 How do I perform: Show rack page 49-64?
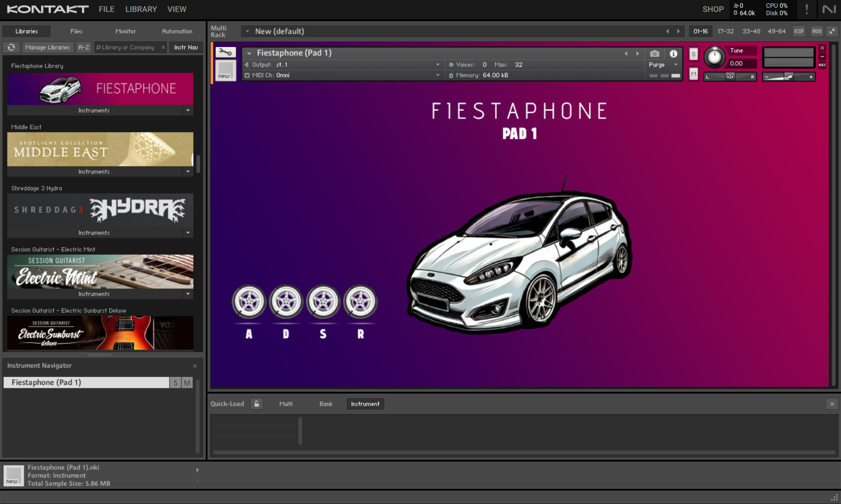click(x=776, y=31)
